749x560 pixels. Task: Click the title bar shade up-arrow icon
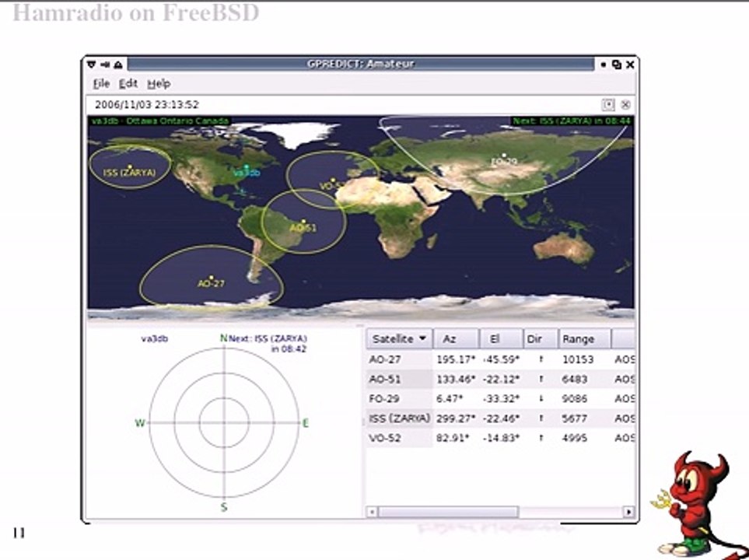[x=118, y=64]
